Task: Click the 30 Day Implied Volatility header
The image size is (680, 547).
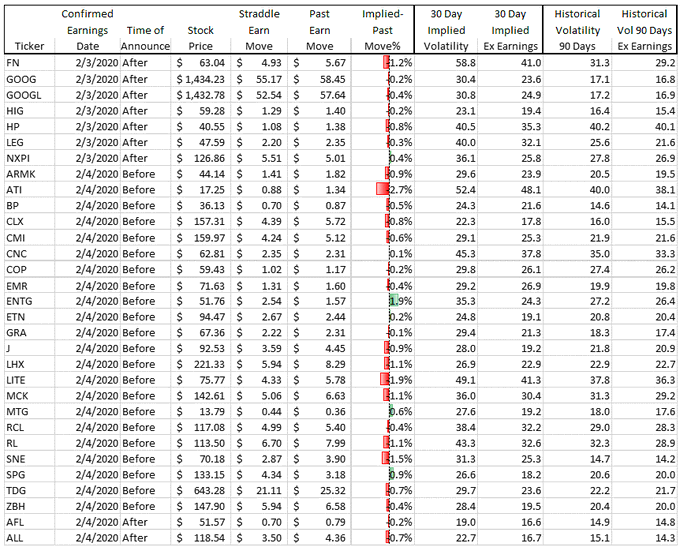Action: point(446,30)
